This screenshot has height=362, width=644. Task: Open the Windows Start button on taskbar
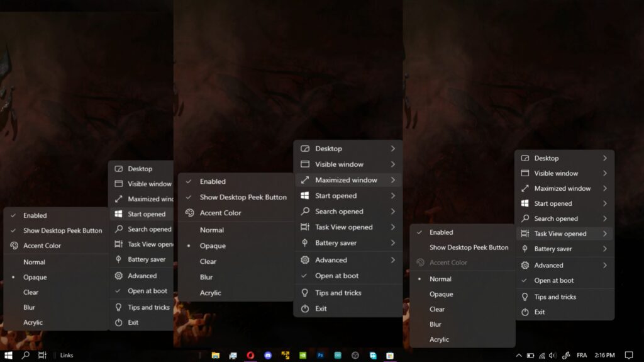[x=8, y=355]
